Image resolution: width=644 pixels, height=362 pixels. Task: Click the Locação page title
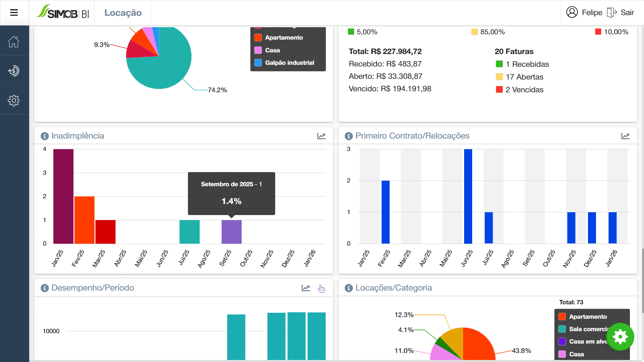(x=123, y=13)
